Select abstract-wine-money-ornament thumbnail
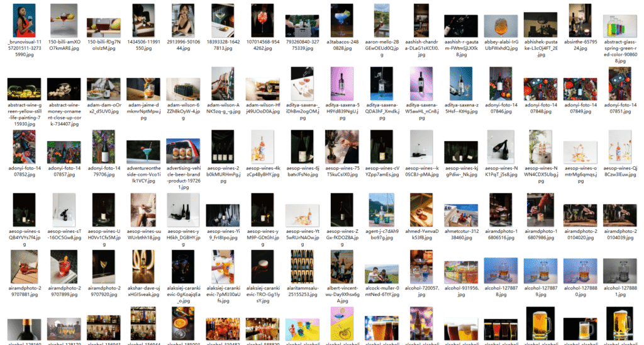The image size is (644, 345). (x=64, y=89)
